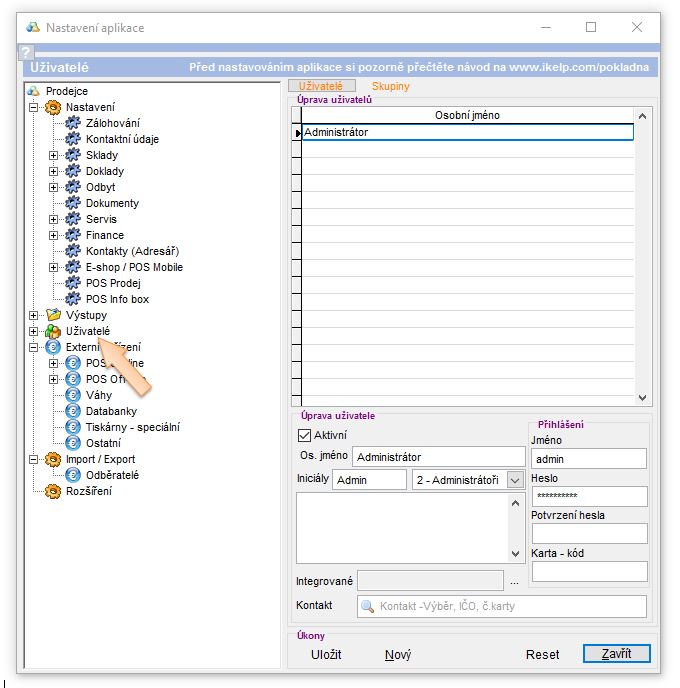This screenshot has height=688, width=680.
Task: Click the Nový button
Action: tap(398, 654)
